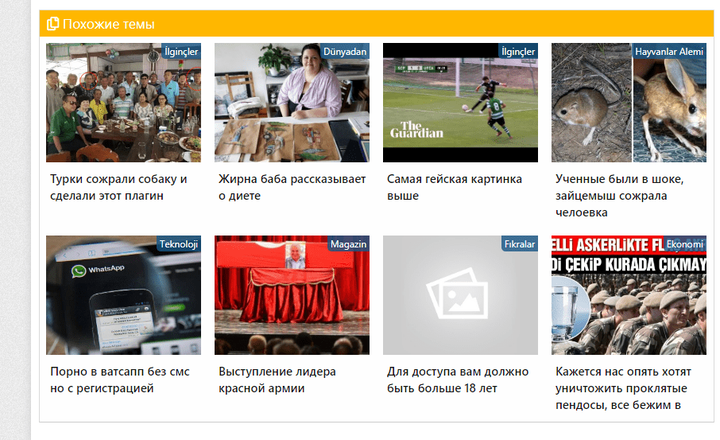Click the Magazin category badge
The height and width of the screenshot is (440, 720).
pyautogui.click(x=349, y=244)
